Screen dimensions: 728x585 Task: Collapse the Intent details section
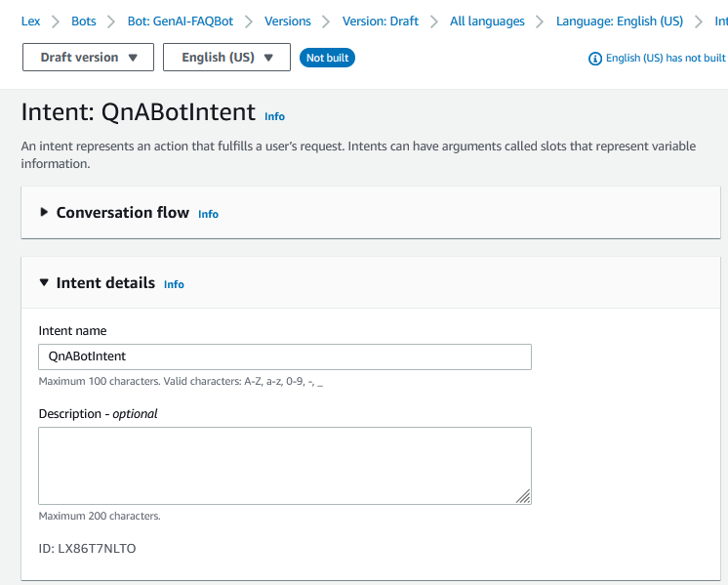click(x=44, y=283)
